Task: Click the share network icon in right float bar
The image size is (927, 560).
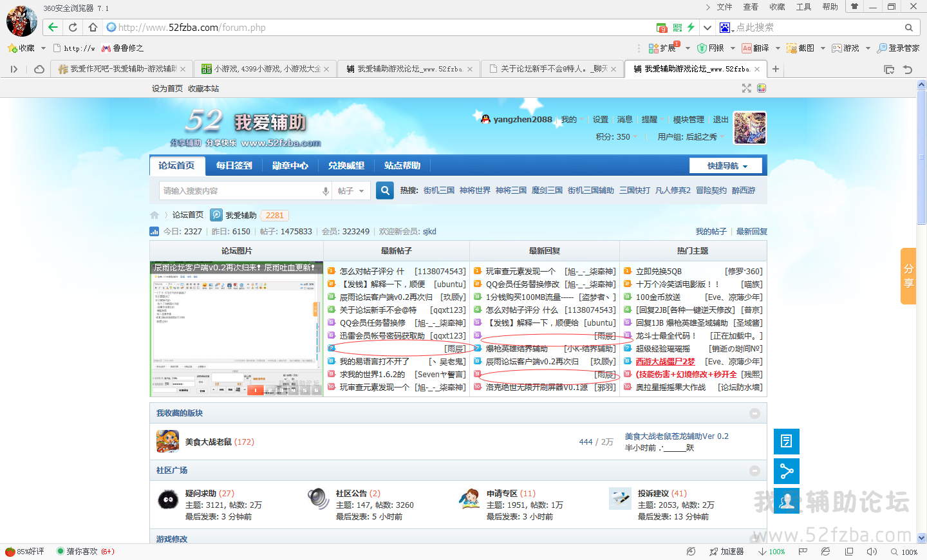Action: pos(787,471)
